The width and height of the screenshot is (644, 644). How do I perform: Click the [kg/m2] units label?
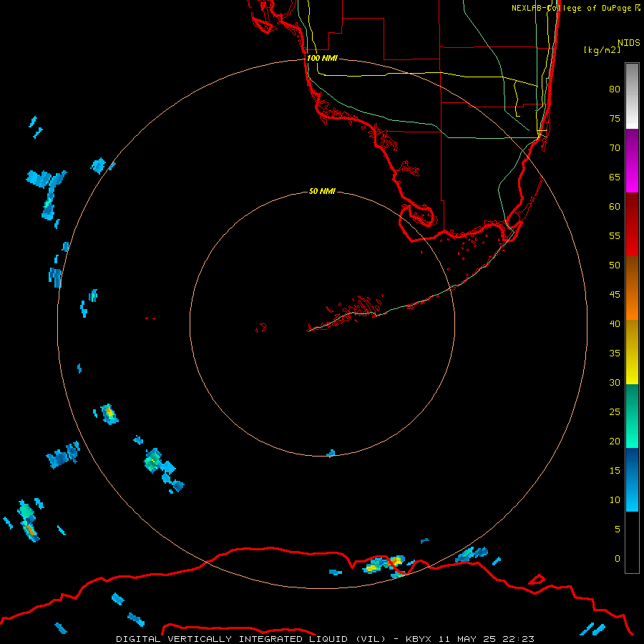click(x=602, y=50)
